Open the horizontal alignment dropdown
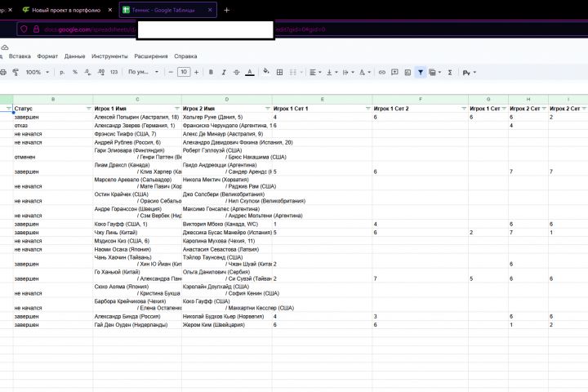588x392 pixels. pyautogui.click(x=315, y=73)
